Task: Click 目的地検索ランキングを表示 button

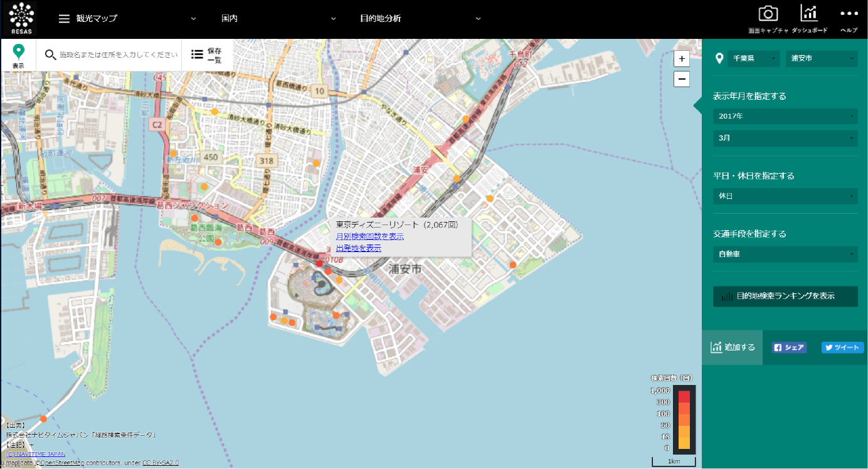Action: [785, 297]
